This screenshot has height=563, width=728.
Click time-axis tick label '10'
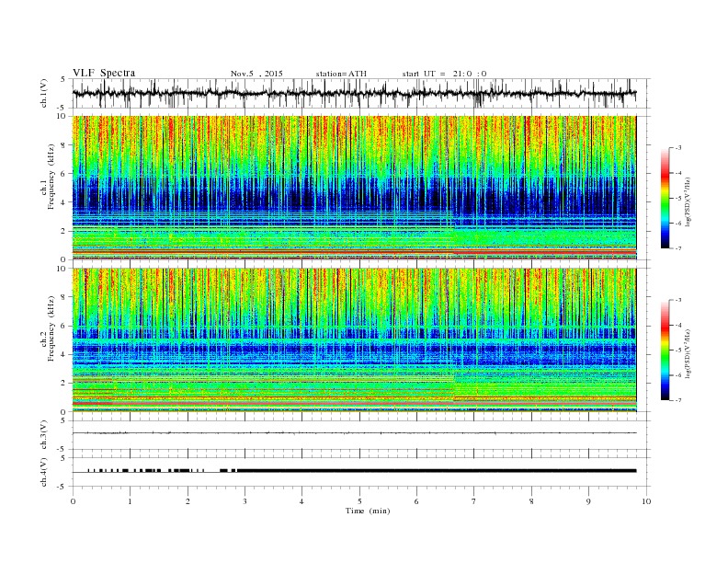tap(646, 501)
